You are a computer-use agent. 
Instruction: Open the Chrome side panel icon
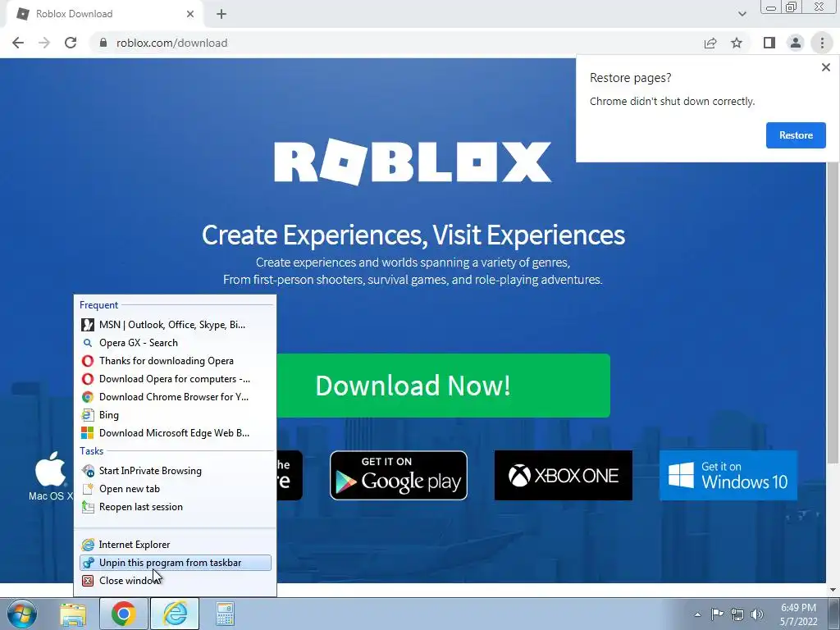click(x=769, y=43)
